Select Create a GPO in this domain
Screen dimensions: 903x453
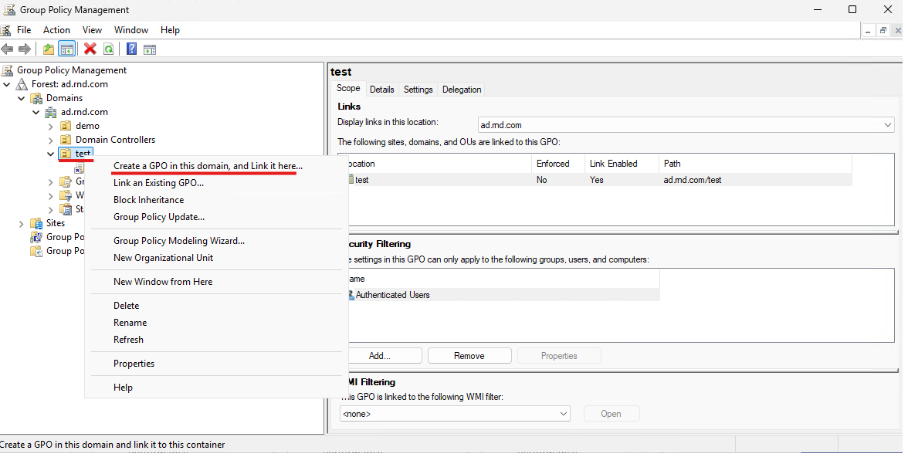click(x=207, y=166)
